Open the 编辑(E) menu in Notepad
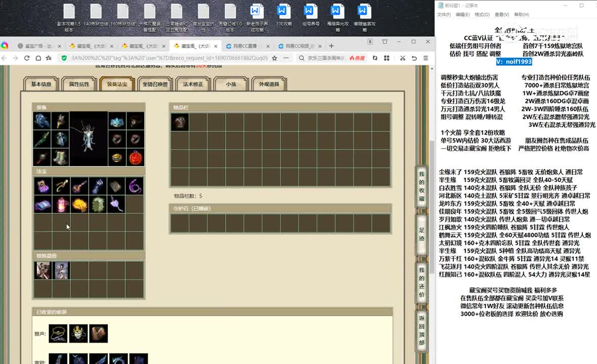597x364 pixels. pos(462,15)
